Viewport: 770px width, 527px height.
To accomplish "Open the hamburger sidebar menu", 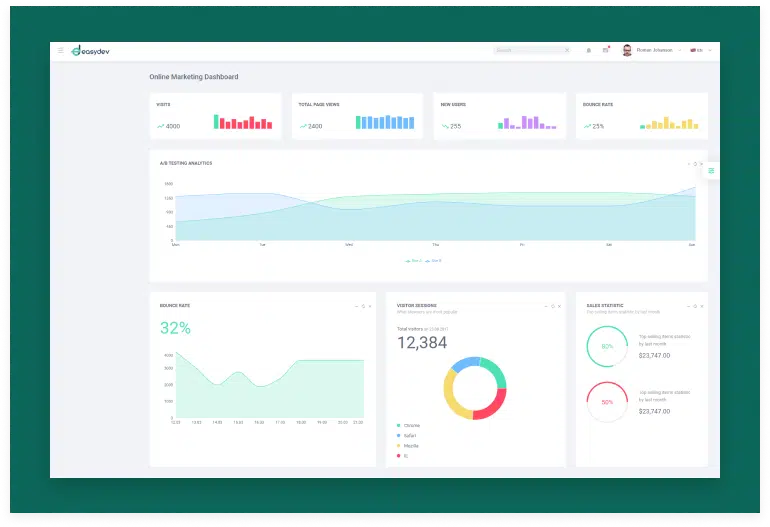I will pyautogui.click(x=60, y=51).
